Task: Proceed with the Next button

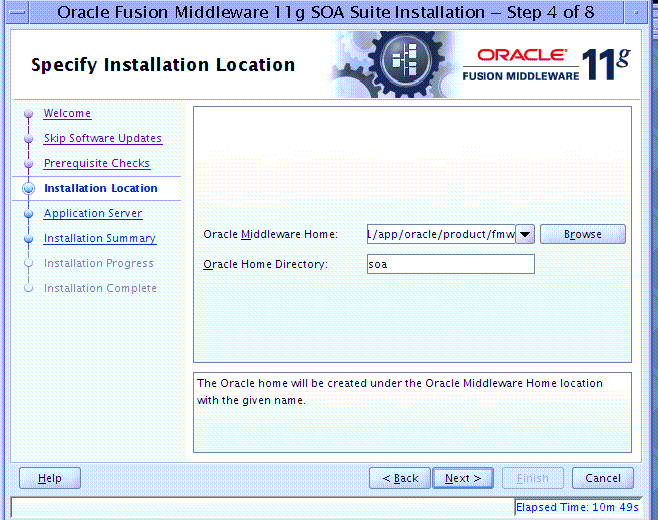Action: pos(463,478)
